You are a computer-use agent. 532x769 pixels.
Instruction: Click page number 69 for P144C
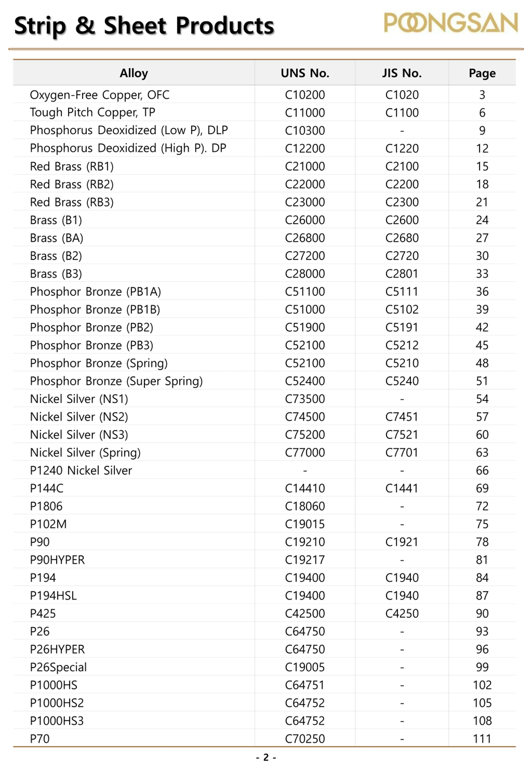[482, 488]
